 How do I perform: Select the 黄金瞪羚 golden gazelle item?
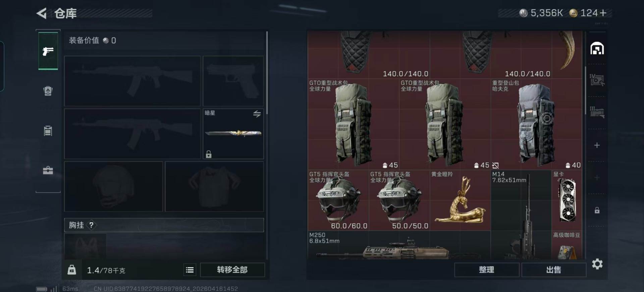click(x=460, y=200)
